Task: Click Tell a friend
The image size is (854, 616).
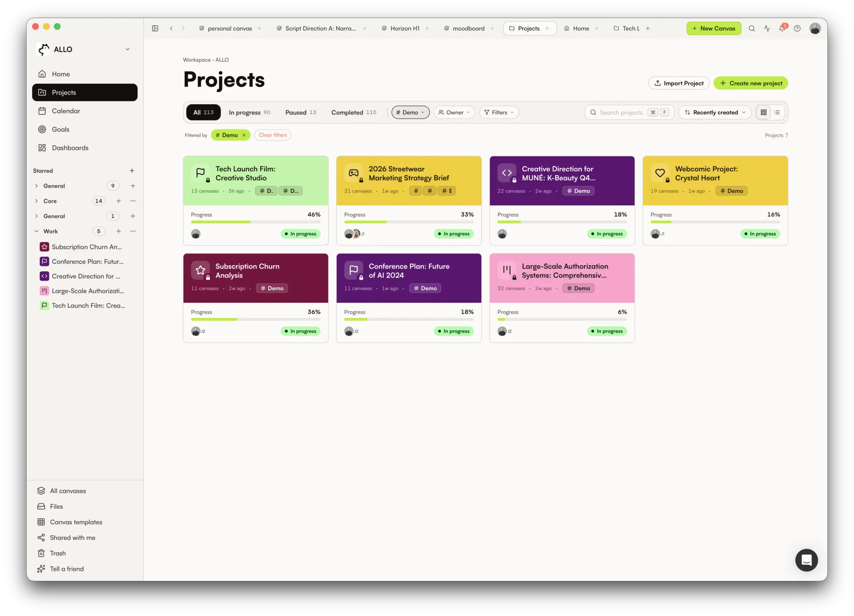Action: pos(85,568)
